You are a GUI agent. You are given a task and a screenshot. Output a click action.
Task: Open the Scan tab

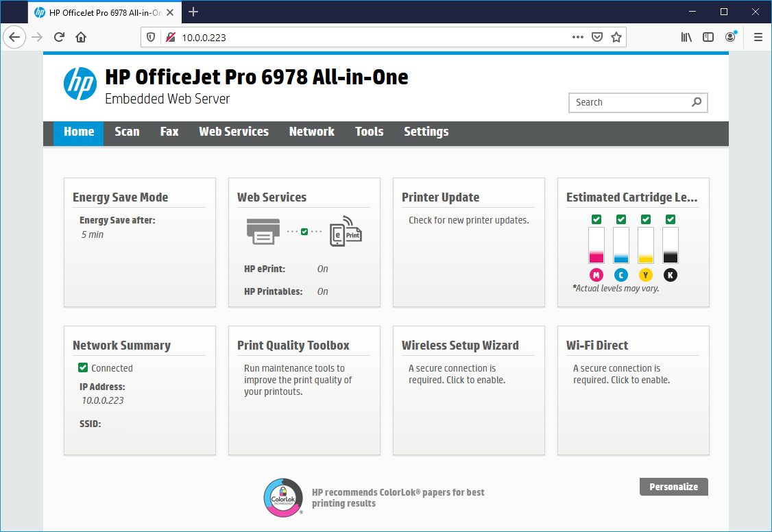tap(127, 132)
